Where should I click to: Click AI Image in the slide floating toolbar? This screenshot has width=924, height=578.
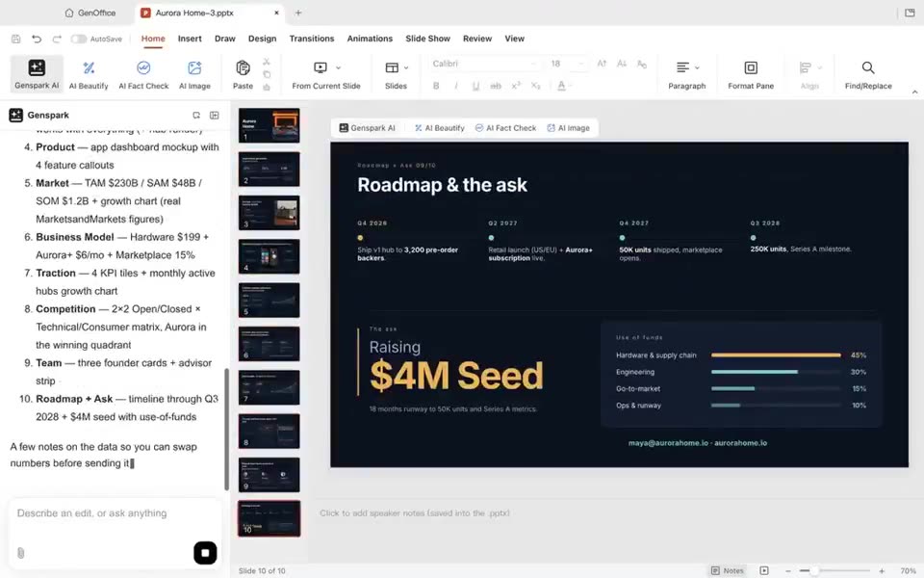(x=568, y=128)
